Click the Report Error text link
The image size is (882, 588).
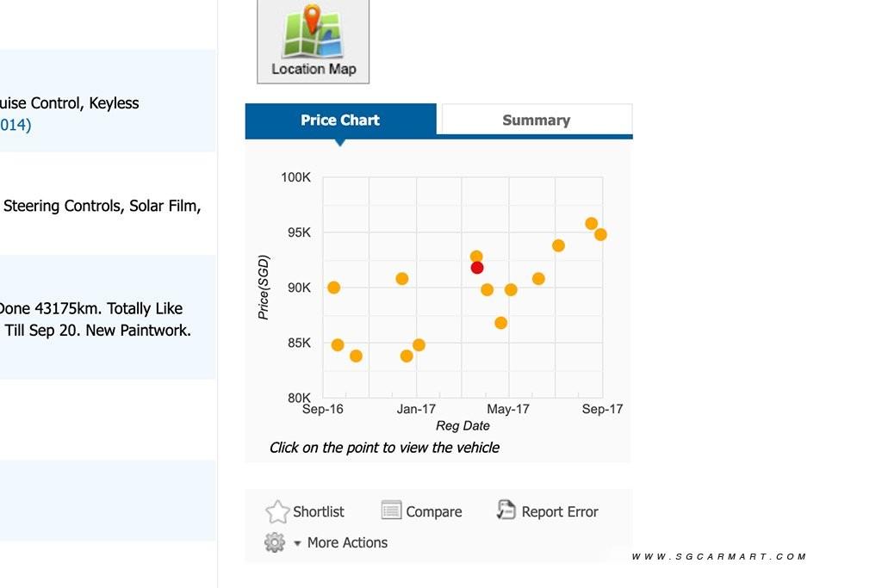pyautogui.click(x=560, y=511)
